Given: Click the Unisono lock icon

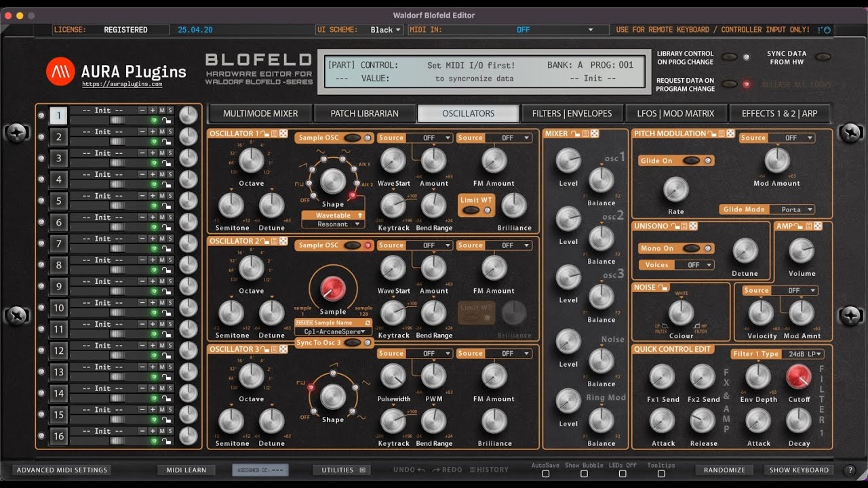Looking at the screenshot, I should 675,226.
